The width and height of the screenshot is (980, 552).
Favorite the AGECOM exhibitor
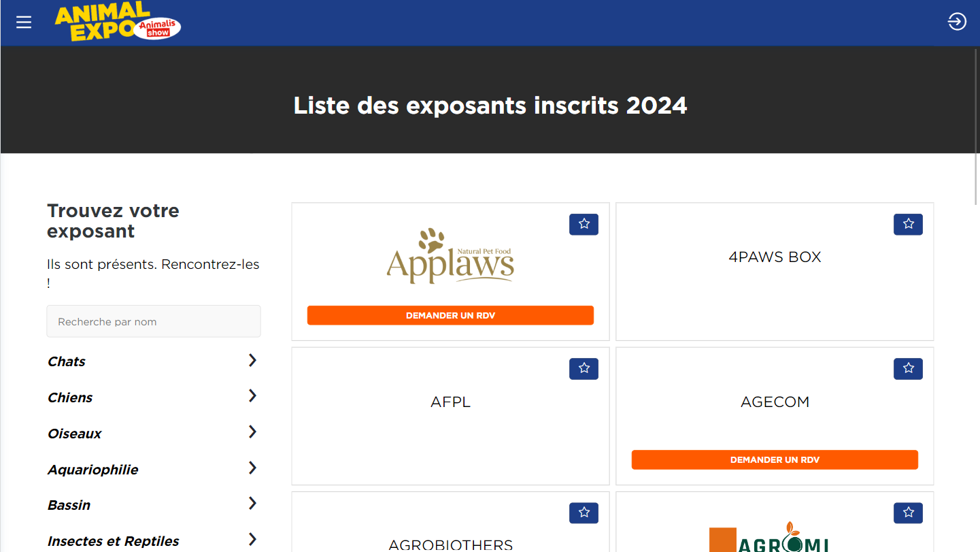[908, 368]
